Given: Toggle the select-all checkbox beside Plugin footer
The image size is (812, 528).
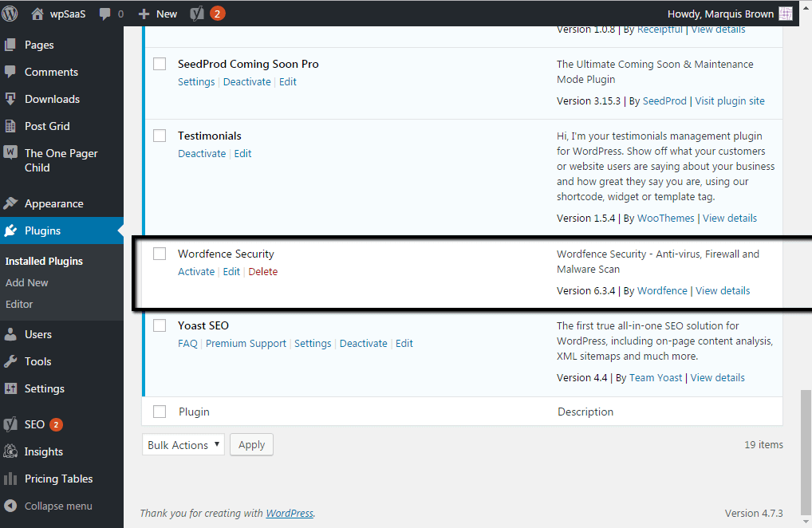Looking at the screenshot, I should [160, 412].
